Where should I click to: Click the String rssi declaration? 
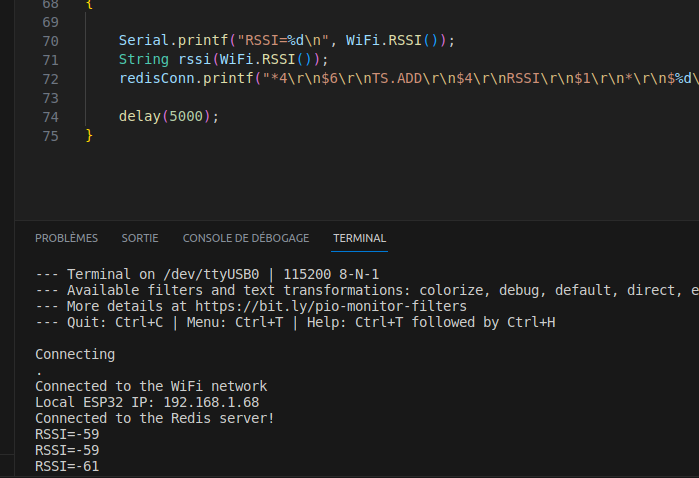[x=223, y=59]
